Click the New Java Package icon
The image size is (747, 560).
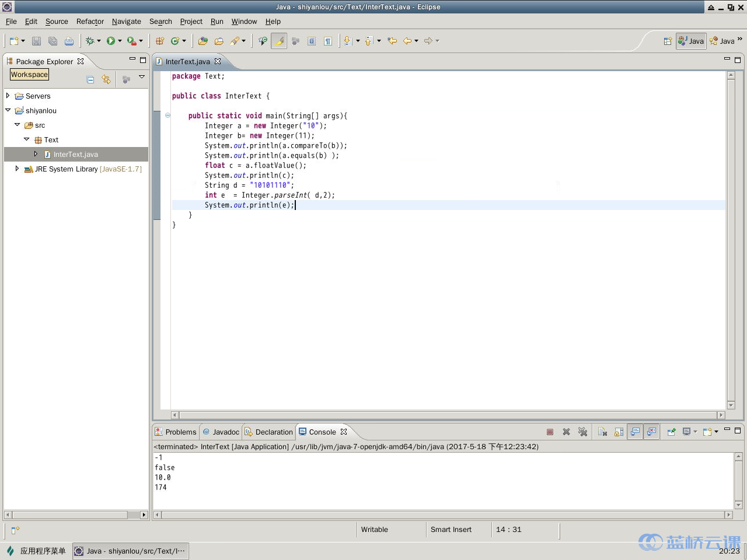point(159,41)
